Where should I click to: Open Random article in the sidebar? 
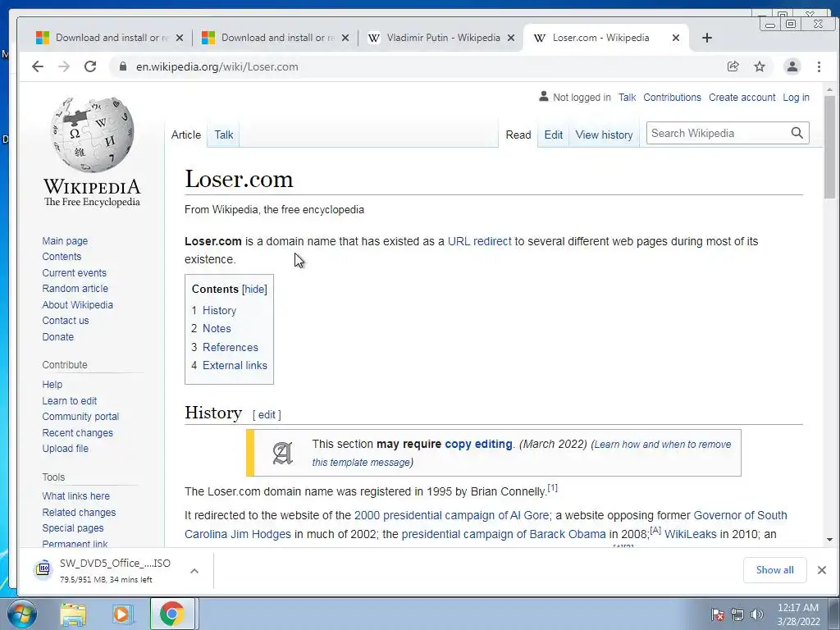75,288
